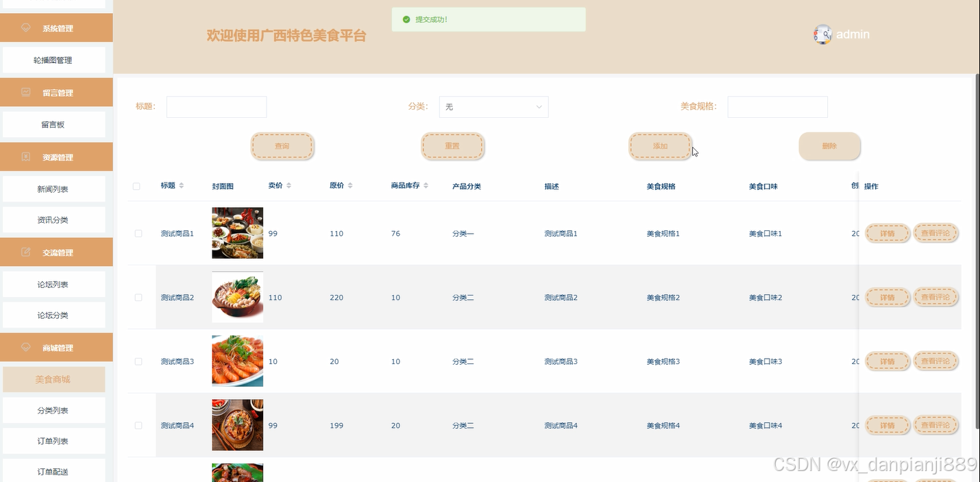Image resolution: width=980 pixels, height=482 pixels.
Task: Open 订单配送 page
Action: point(53,472)
